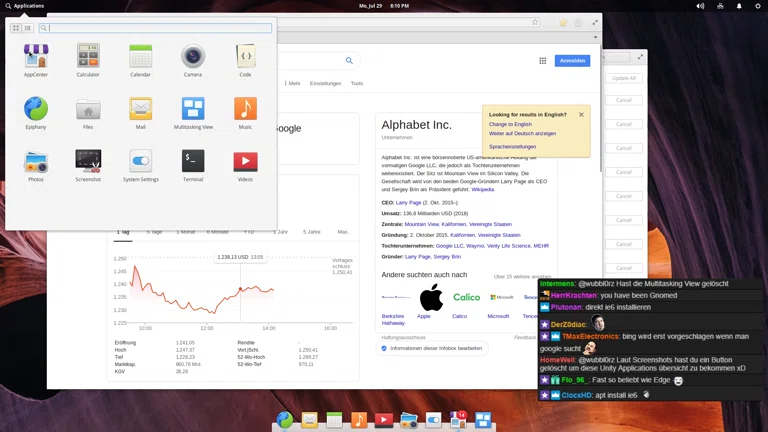Click the Sergey Brin founder link
Image resolution: width=768 pixels, height=432 pixels.
[x=447, y=257]
